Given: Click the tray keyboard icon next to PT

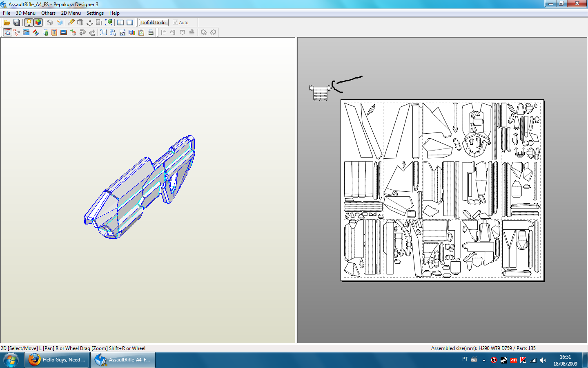Looking at the screenshot, I should 474,359.
